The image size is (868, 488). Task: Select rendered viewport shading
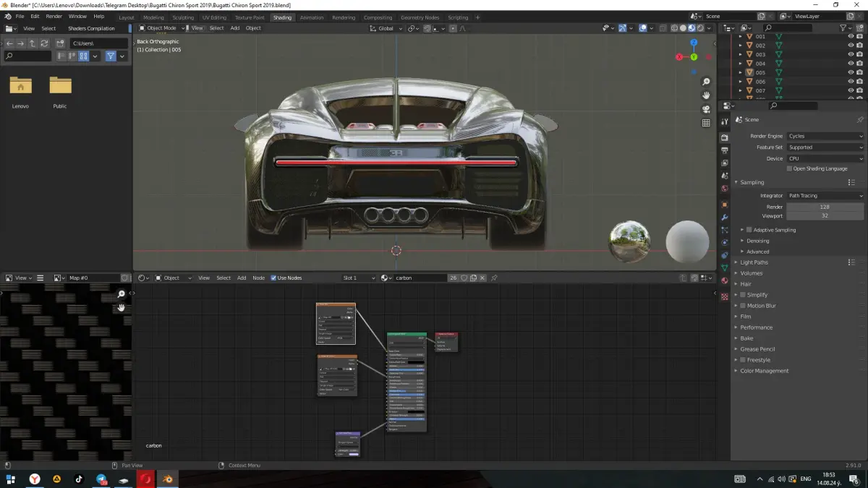[700, 28]
